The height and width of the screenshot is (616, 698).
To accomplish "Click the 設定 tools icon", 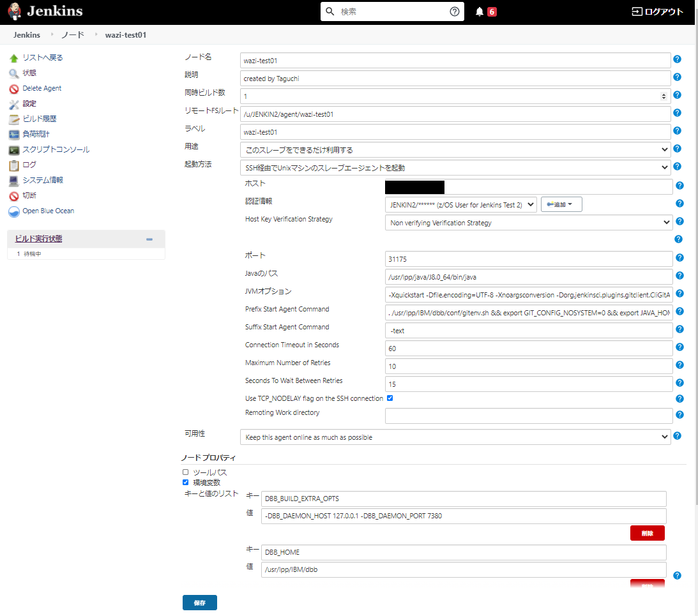I will click(x=14, y=103).
